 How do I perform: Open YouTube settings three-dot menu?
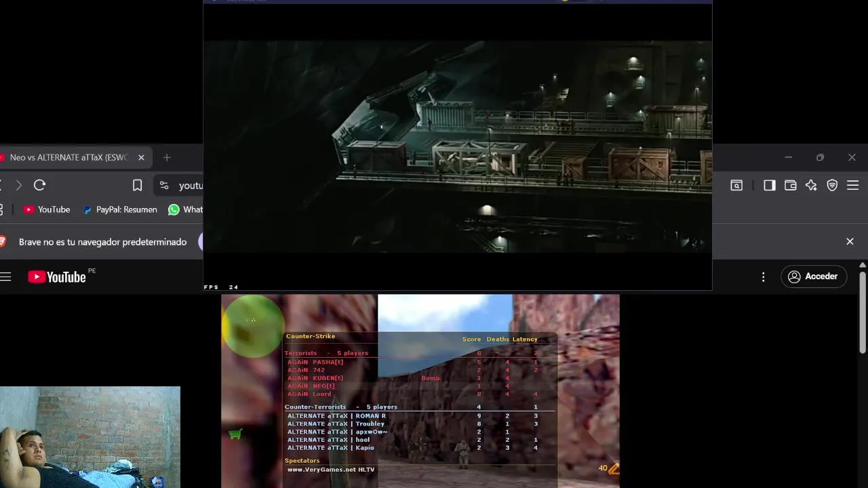click(764, 277)
